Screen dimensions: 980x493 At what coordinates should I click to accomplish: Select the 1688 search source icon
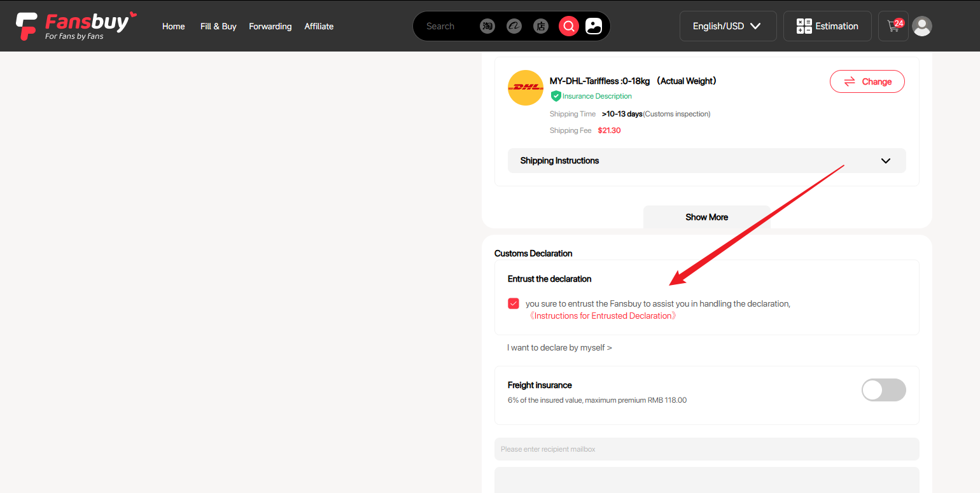click(x=514, y=26)
